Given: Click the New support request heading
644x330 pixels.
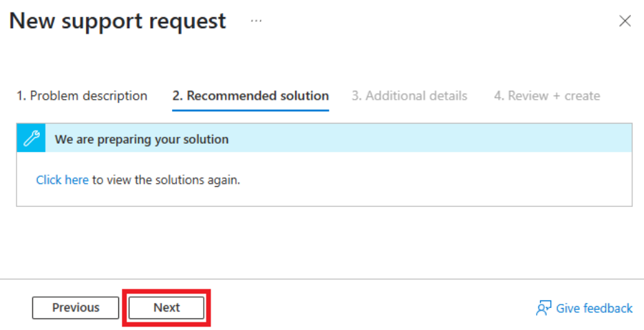Looking at the screenshot, I should coord(118,21).
